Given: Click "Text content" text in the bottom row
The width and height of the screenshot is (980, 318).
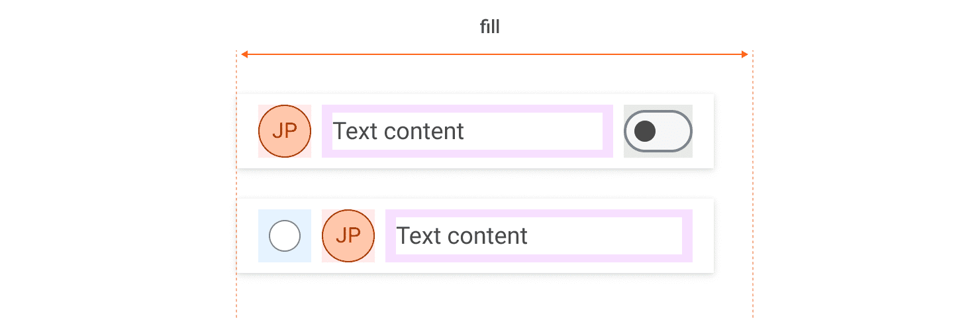Looking at the screenshot, I should tap(462, 236).
